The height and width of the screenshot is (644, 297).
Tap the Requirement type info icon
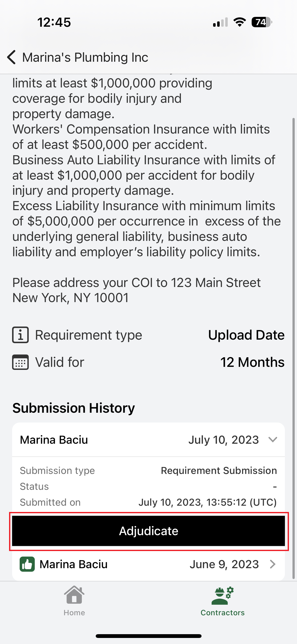(20, 335)
